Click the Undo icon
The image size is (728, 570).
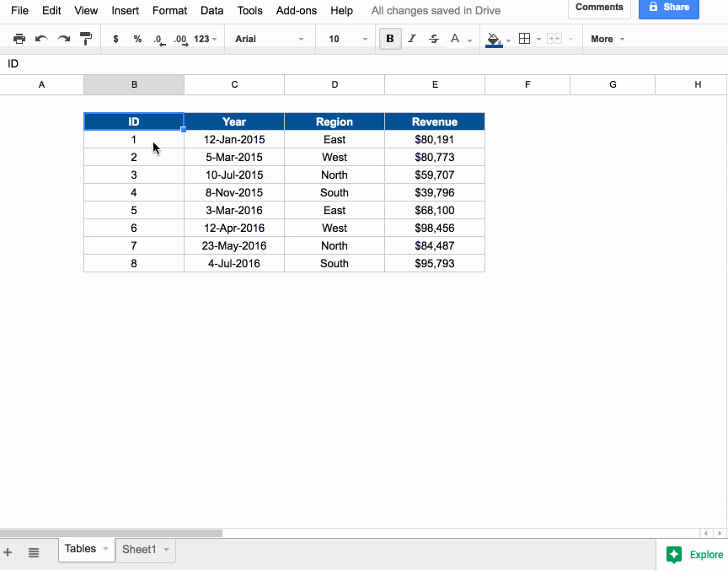[x=40, y=39]
